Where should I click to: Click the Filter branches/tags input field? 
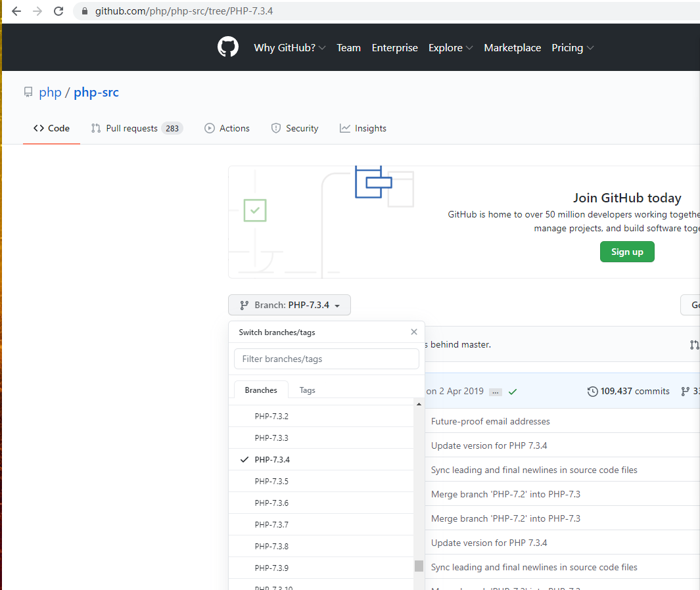(x=326, y=359)
